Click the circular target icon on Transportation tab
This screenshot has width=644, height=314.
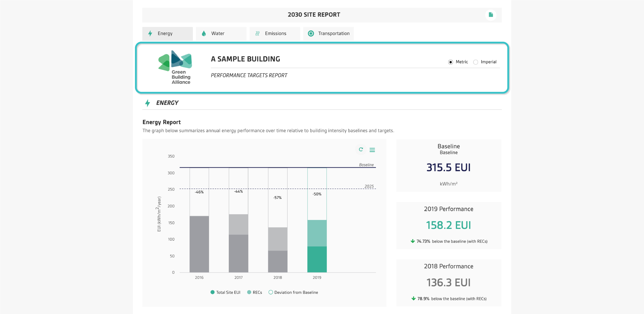click(311, 33)
